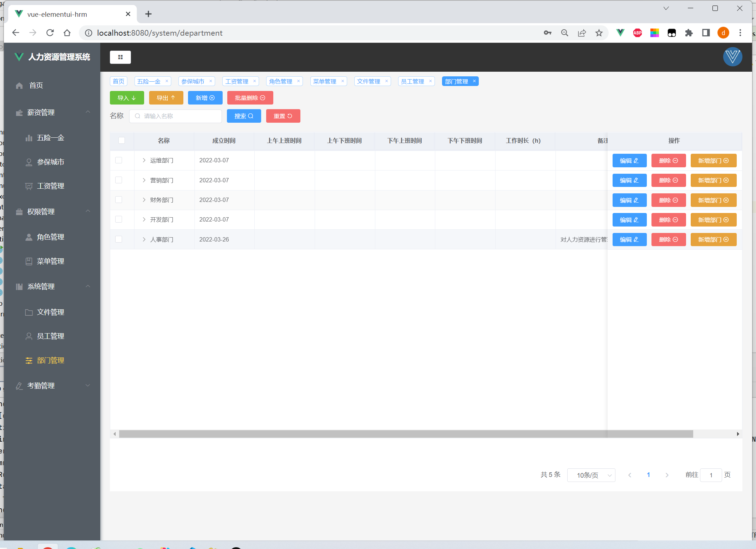Toggle the select-all header checkbox
The height and width of the screenshot is (549, 756).
[x=122, y=141]
